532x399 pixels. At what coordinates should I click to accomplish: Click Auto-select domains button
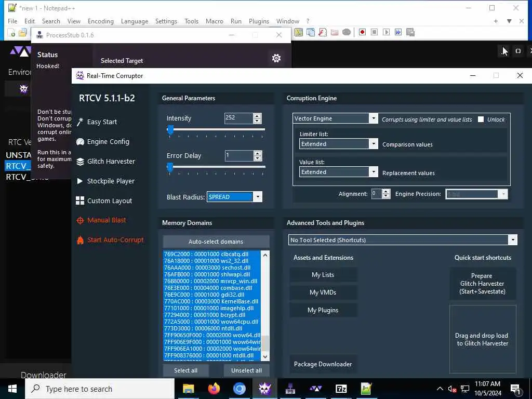click(216, 242)
